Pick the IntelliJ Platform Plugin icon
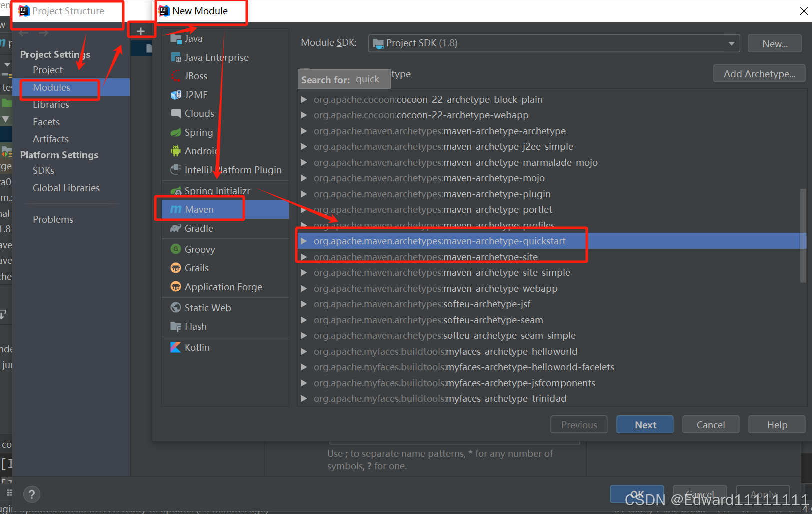Image resolution: width=812 pixels, height=514 pixels. coord(176,170)
